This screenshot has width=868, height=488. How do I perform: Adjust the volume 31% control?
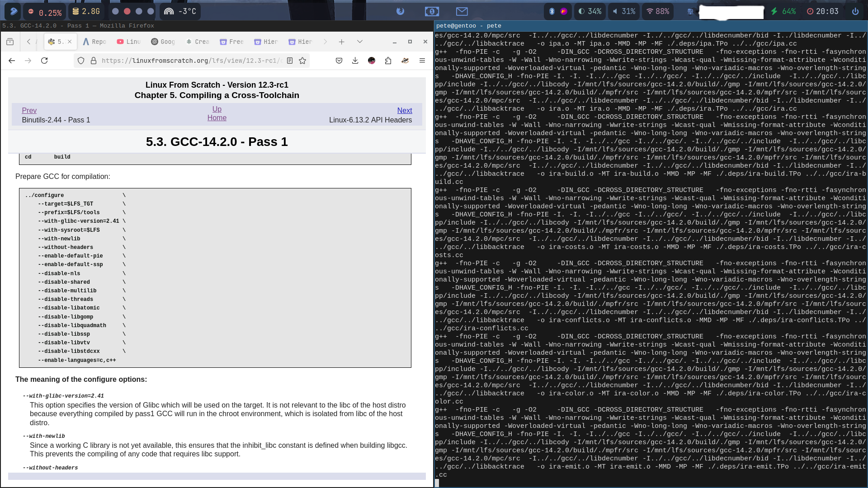[x=624, y=11]
